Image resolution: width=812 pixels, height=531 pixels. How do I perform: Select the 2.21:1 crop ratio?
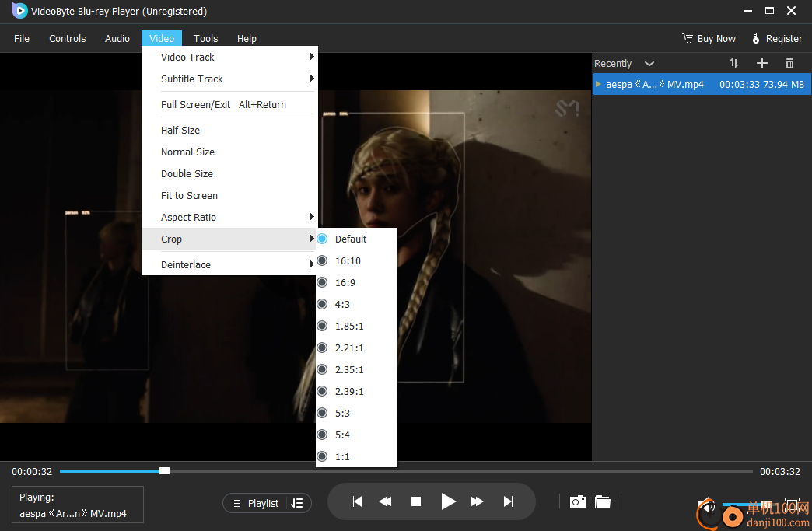(356, 348)
